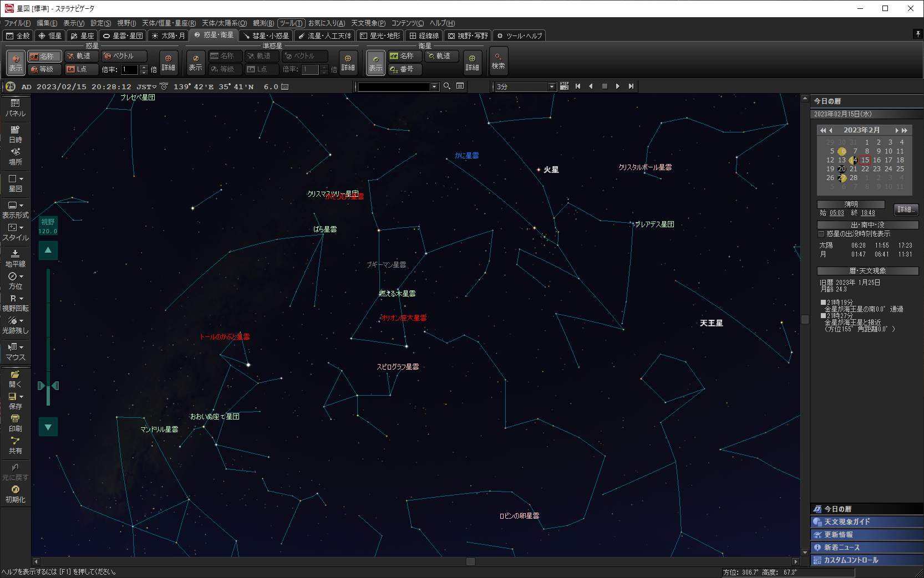Image resolution: width=924 pixels, height=578 pixels.
Task: Step time backward one step
Action: coord(591,86)
